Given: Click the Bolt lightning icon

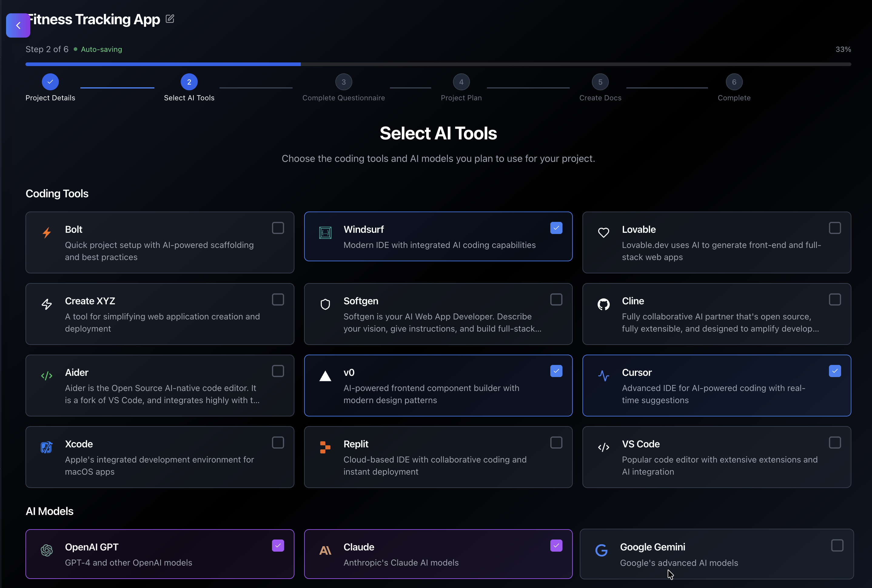Looking at the screenshot, I should tap(46, 233).
